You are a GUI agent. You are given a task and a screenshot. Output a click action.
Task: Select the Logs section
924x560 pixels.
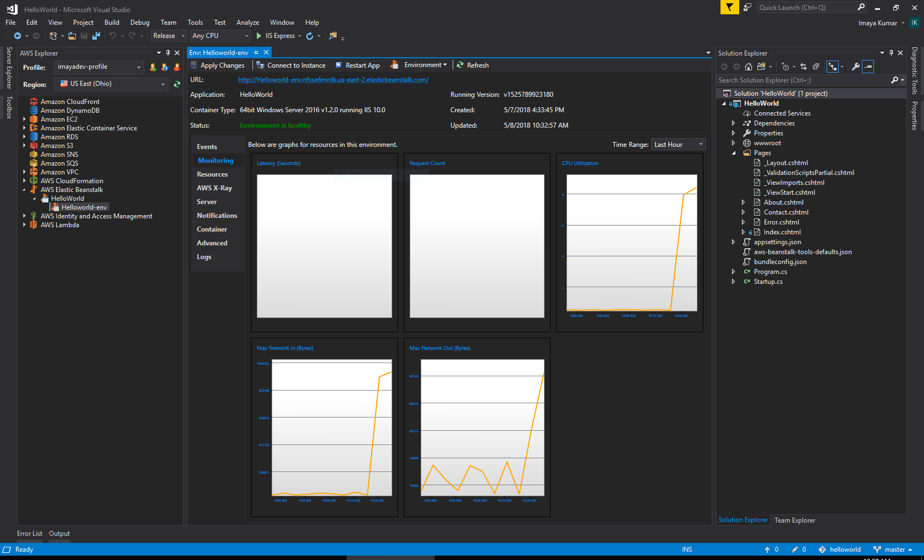(204, 257)
